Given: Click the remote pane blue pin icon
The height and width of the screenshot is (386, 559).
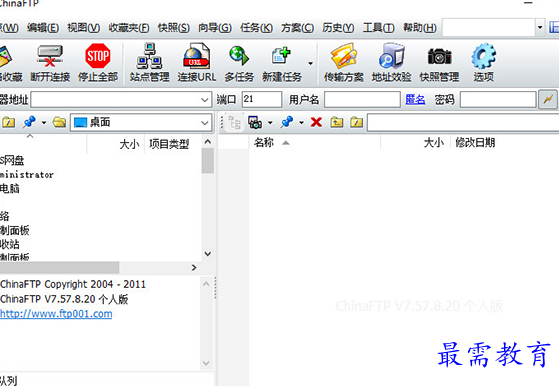Looking at the screenshot, I should 287,122.
